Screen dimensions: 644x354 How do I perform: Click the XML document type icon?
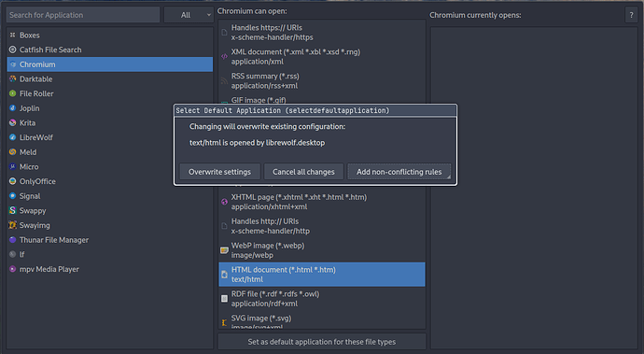coord(224,57)
